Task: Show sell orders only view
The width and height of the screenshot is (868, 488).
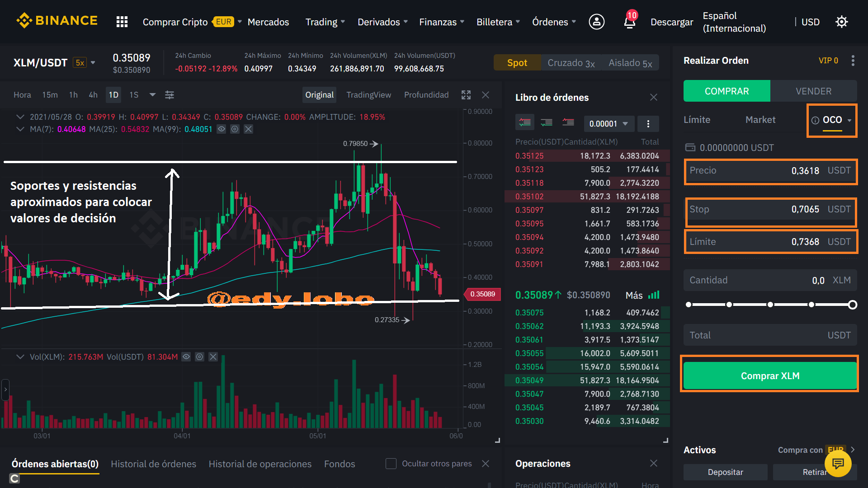Action: click(568, 122)
